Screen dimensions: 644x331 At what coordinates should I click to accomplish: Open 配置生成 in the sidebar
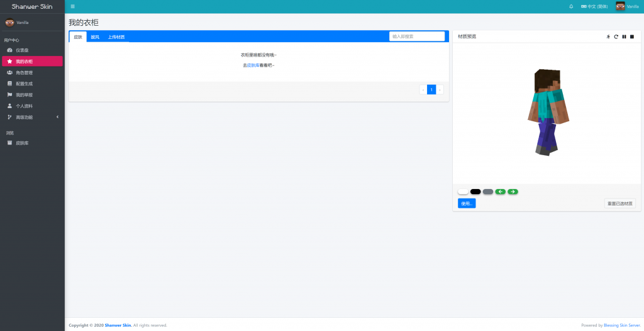click(x=24, y=84)
